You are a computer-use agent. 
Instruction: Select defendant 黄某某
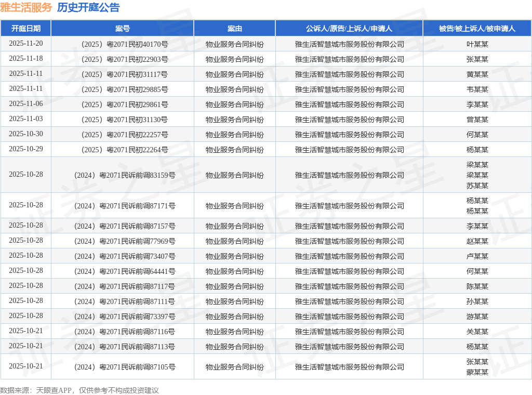[477, 74]
